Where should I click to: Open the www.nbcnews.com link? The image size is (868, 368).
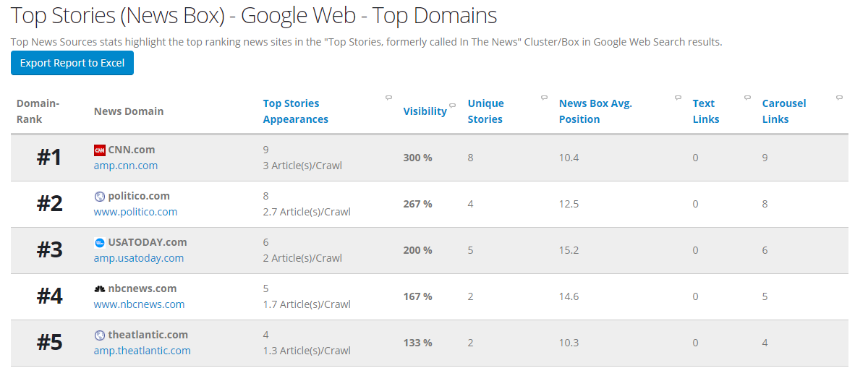139,304
